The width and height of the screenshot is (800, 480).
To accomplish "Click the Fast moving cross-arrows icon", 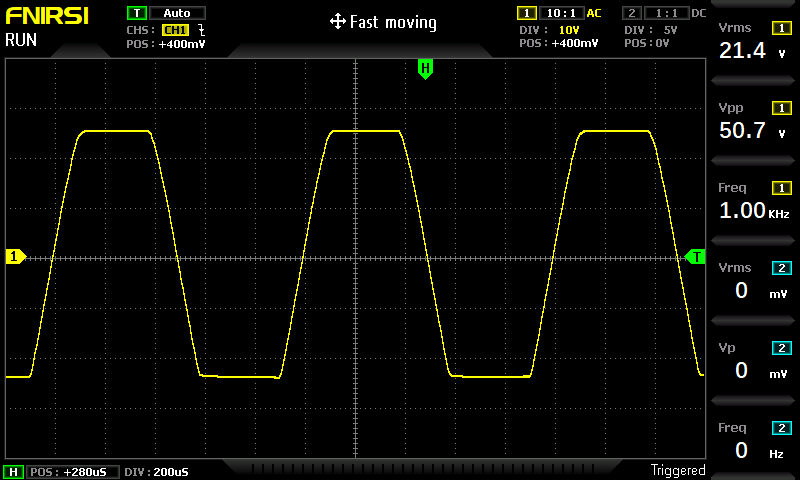I will coord(338,22).
